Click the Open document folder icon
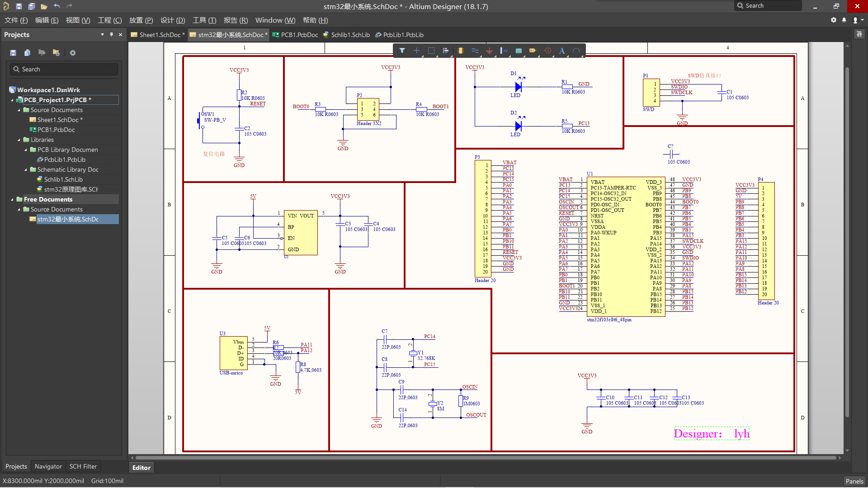This screenshot has width=868, height=488. click(44, 6)
